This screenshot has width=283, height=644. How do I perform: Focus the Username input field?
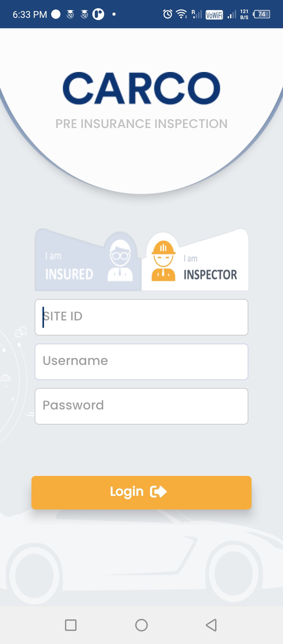coord(141,362)
